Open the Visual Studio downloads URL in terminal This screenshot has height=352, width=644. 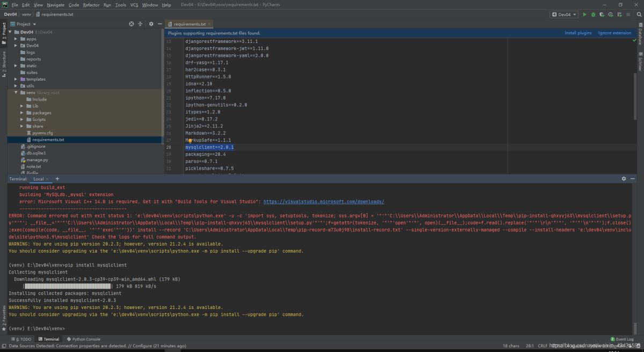[324, 202]
